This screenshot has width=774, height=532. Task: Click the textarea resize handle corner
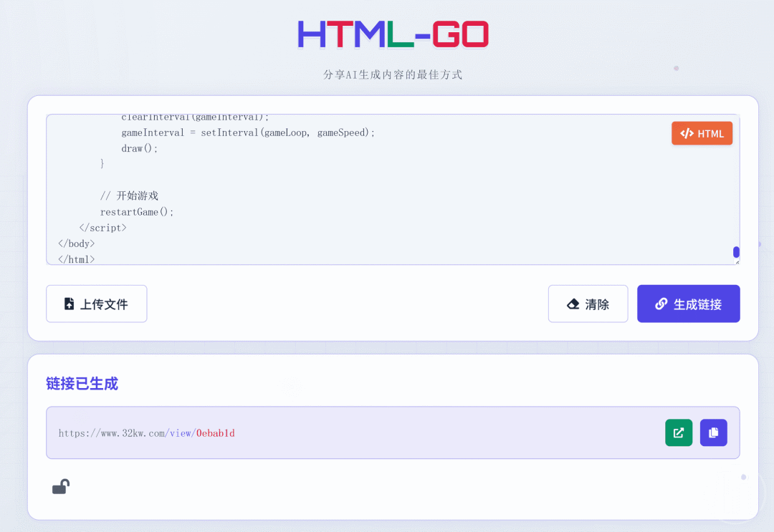(x=737, y=262)
